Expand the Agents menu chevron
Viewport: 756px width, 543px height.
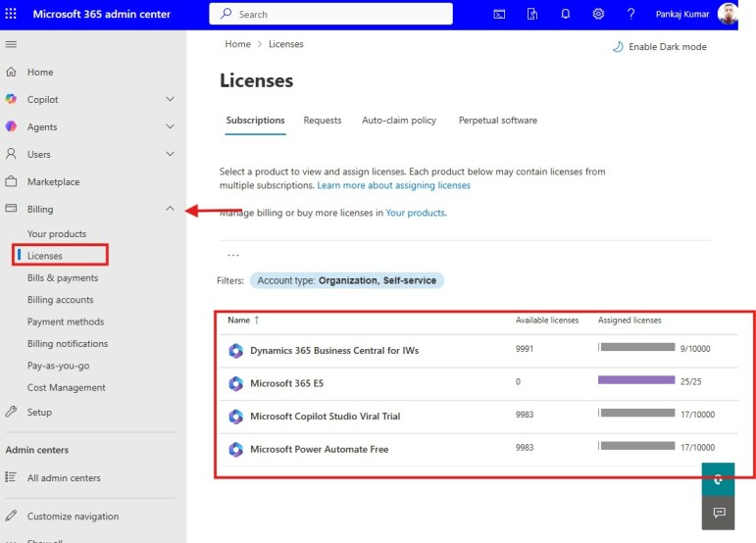pyautogui.click(x=171, y=126)
